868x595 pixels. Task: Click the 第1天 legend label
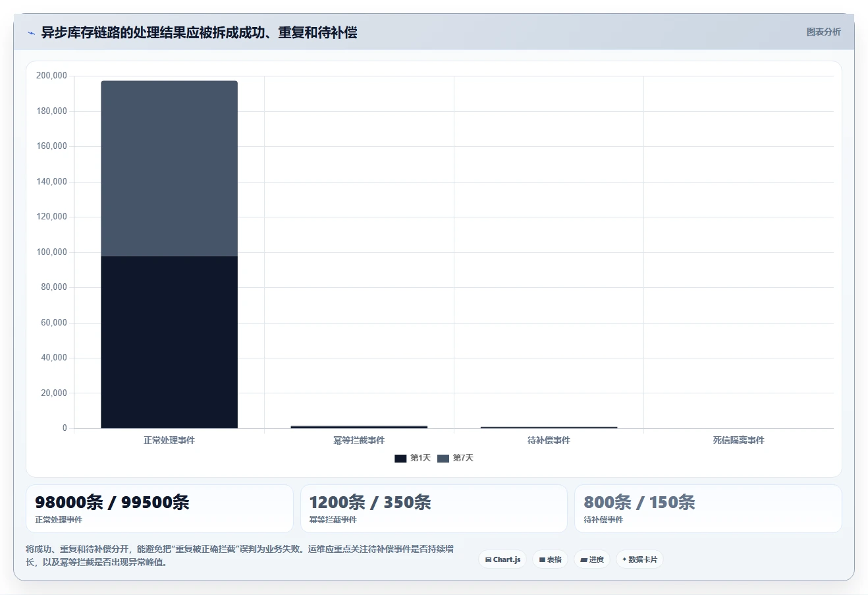(x=420, y=458)
